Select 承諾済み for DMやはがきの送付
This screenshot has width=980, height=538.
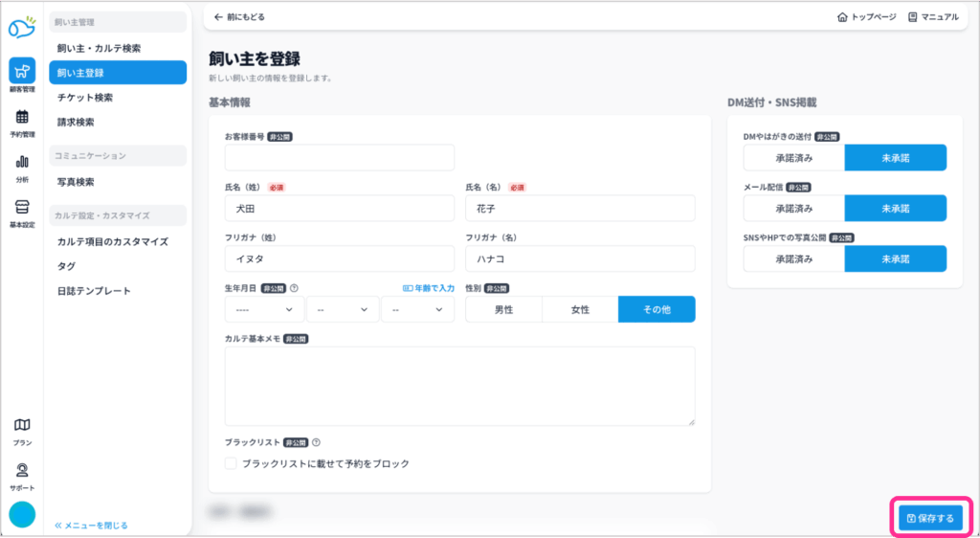pos(793,157)
